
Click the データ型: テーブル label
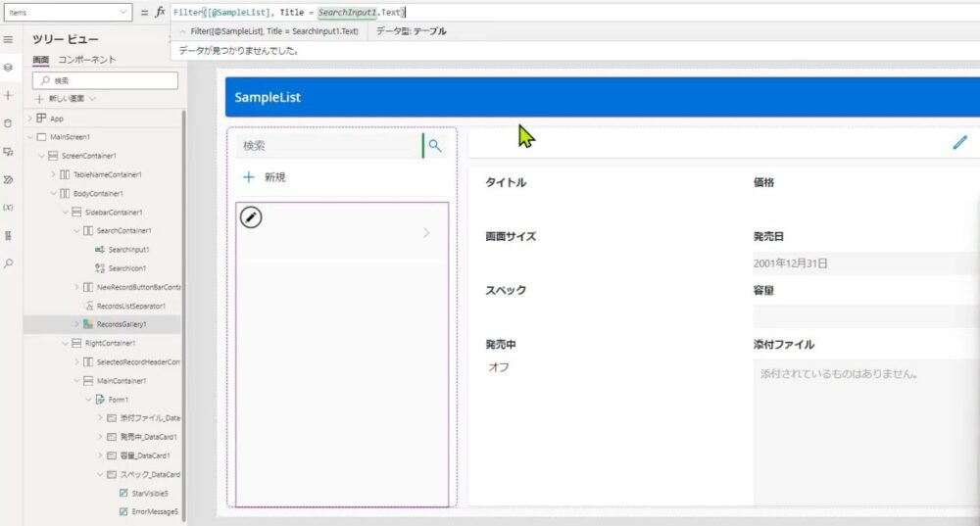[x=411, y=31]
